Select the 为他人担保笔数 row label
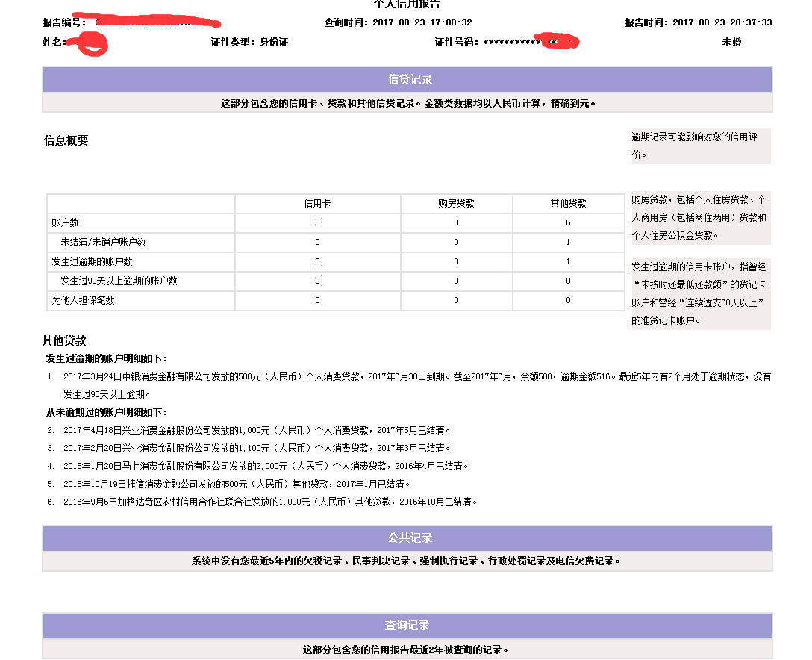Image resolution: width=812 pixels, height=660 pixels. pyautogui.click(x=83, y=300)
